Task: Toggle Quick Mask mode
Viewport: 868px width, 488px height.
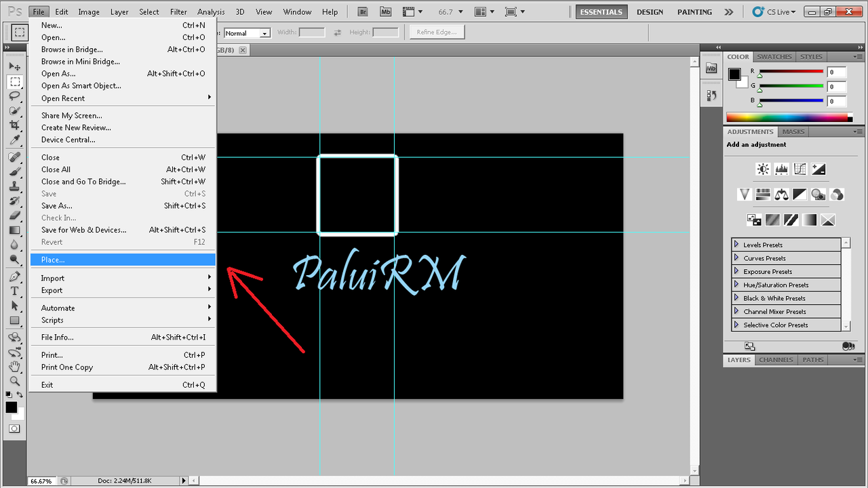Action: coord(14,429)
